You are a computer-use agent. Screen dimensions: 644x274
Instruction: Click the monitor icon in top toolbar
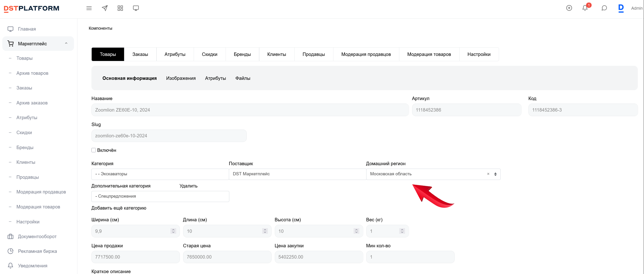tap(136, 8)
